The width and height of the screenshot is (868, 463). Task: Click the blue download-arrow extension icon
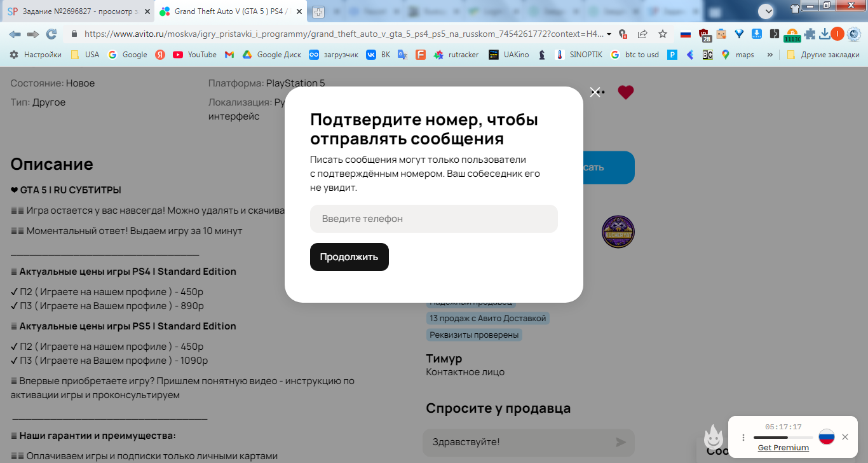(x=757, y=34)
